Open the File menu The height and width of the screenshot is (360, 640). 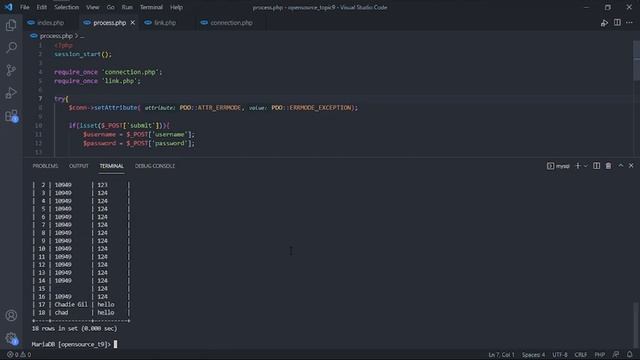[24, 7]
